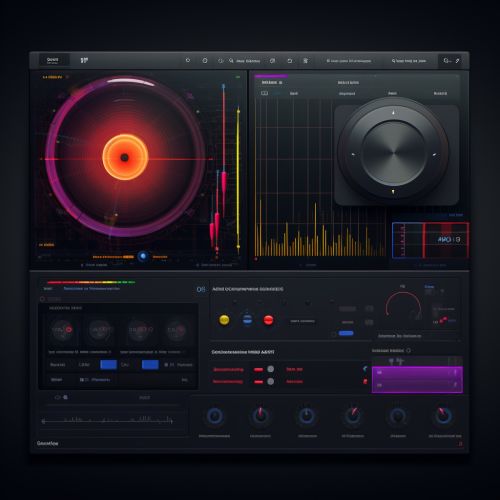Click the blue DS icon beside the level meter
The image size is (500, 500).
pos(201,289)
